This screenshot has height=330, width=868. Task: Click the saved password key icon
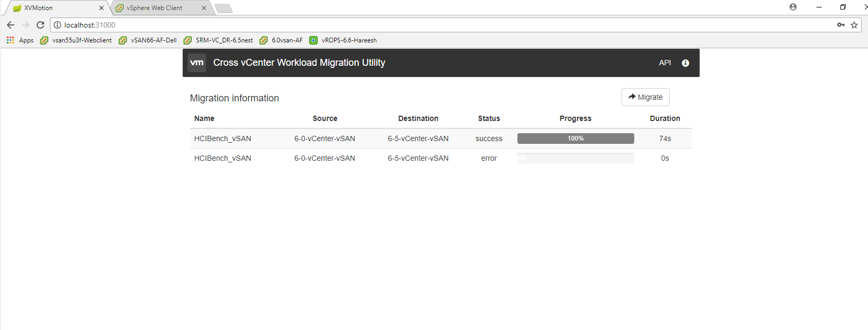(x=841, y=25)
